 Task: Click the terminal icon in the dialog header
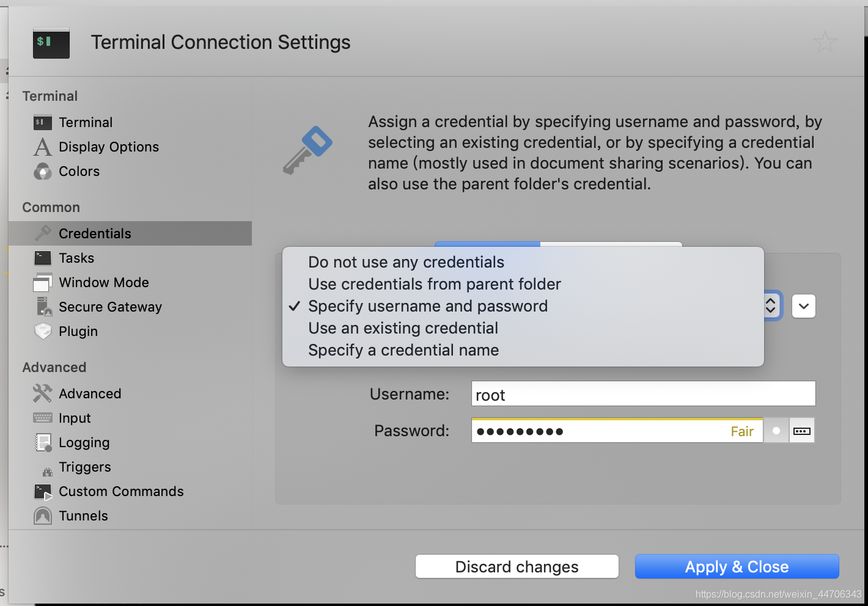[x=51, y=43]
